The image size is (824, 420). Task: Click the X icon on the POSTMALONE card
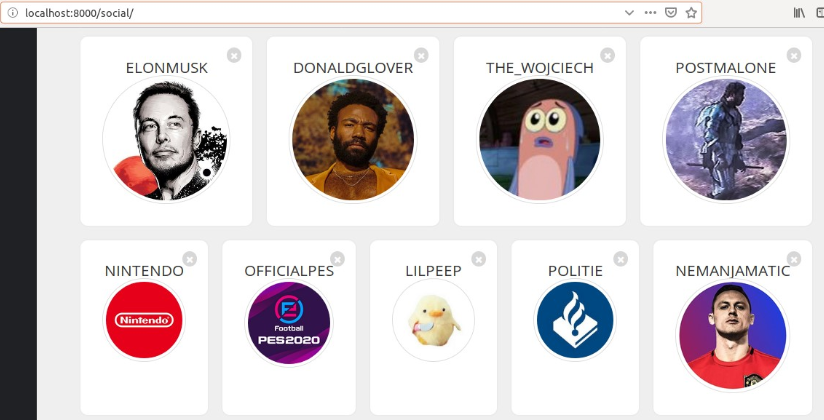(794, 55)
